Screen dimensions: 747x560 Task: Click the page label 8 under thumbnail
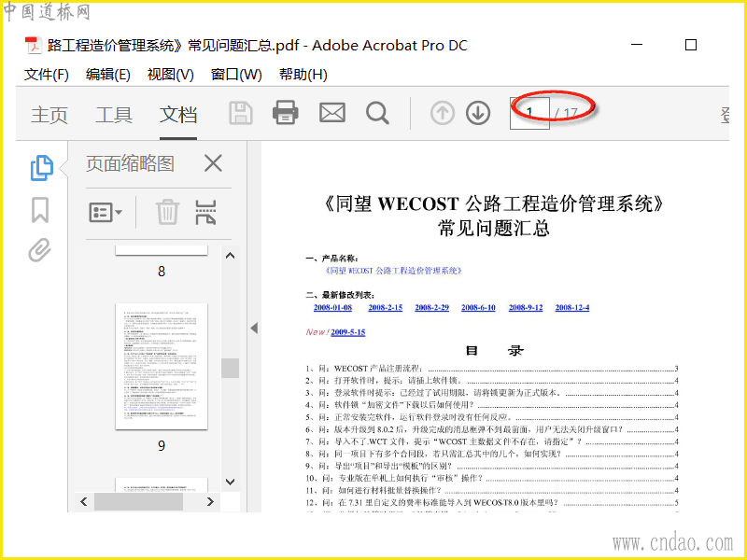162,272
